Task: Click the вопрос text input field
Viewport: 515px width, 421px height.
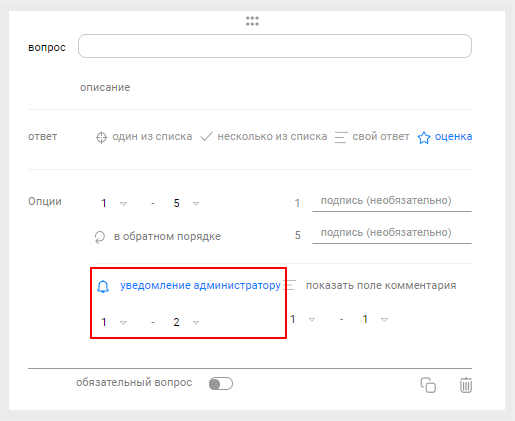Action: (x=275, y=46)
